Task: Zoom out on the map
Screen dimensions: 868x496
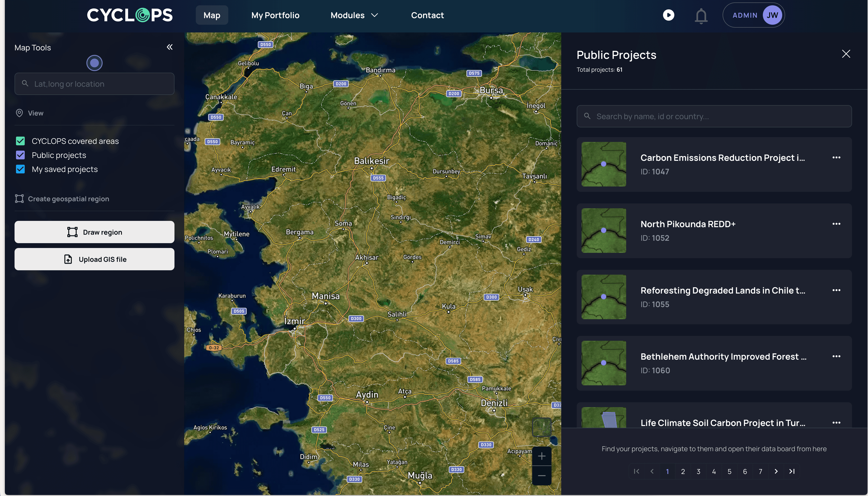Action: (x=542, y=476)
